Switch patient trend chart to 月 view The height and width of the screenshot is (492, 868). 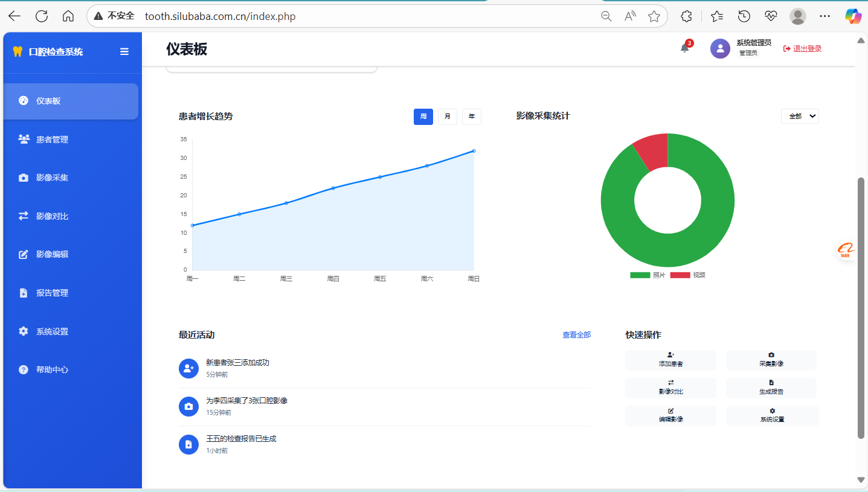coord(447,117)
